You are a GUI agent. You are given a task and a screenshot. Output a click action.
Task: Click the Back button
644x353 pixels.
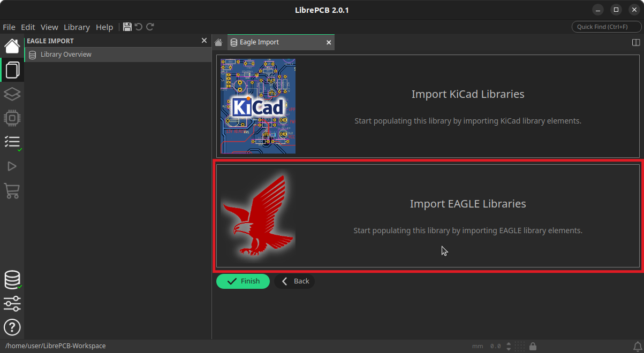pyautogui.click(x=294, y=281)
